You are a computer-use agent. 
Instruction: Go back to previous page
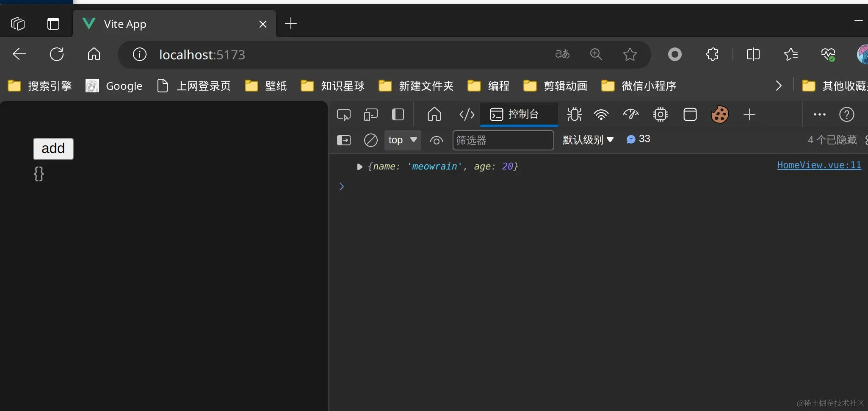pyautogui.click(x=19, y=54)
